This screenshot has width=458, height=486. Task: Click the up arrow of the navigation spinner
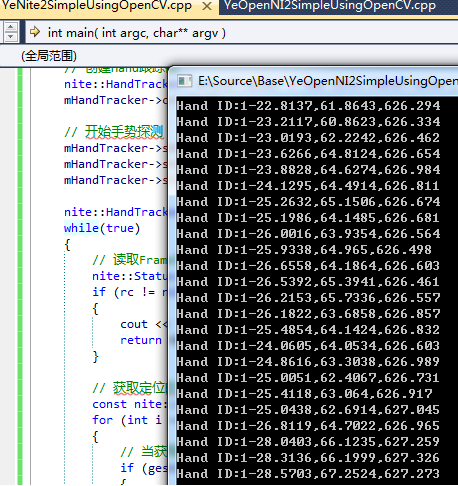click(x=11, y=27)
